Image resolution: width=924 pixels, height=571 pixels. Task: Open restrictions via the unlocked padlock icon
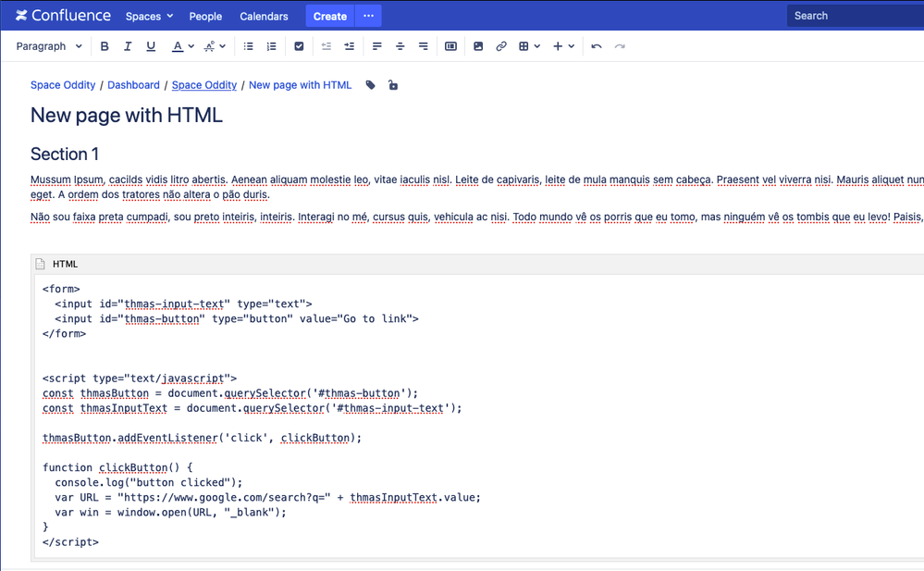pyautogui.click(x=392, y=84)
